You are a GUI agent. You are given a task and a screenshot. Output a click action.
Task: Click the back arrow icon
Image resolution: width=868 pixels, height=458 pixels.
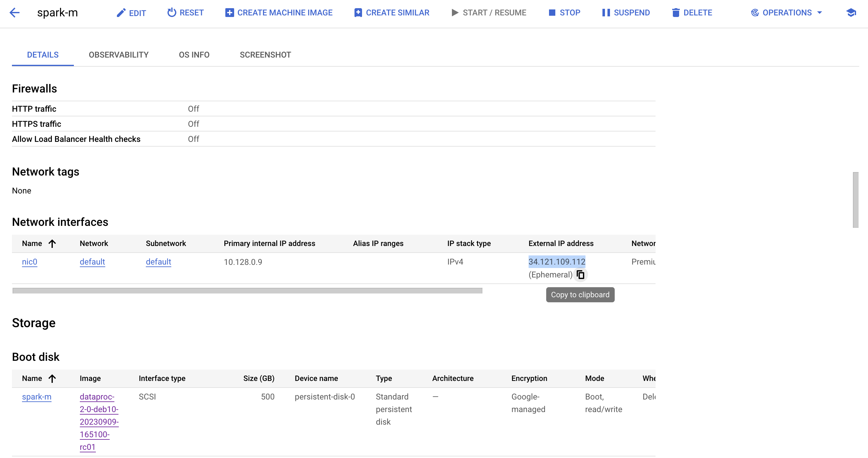[x=14, y=13]
